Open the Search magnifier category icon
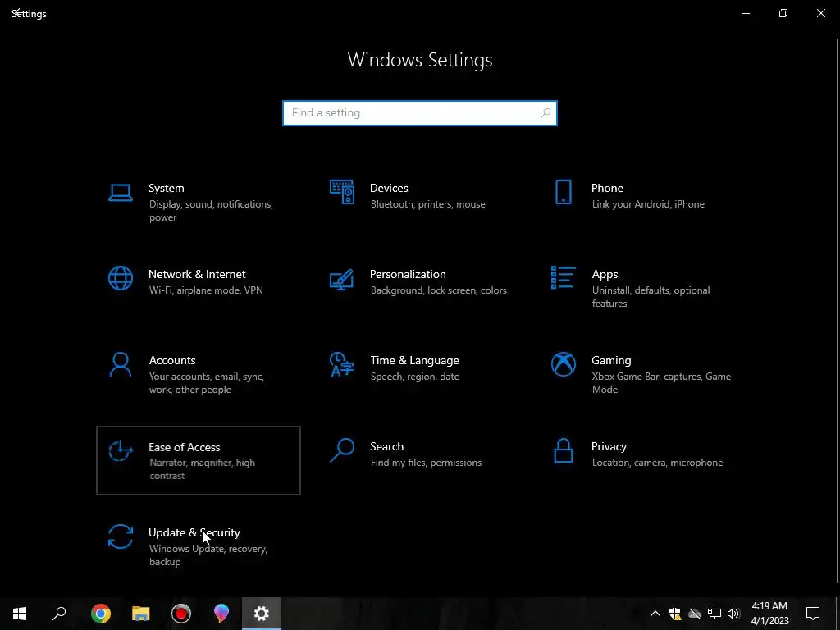The height and width of the screenshot is (630, 840). coord(342,450)
